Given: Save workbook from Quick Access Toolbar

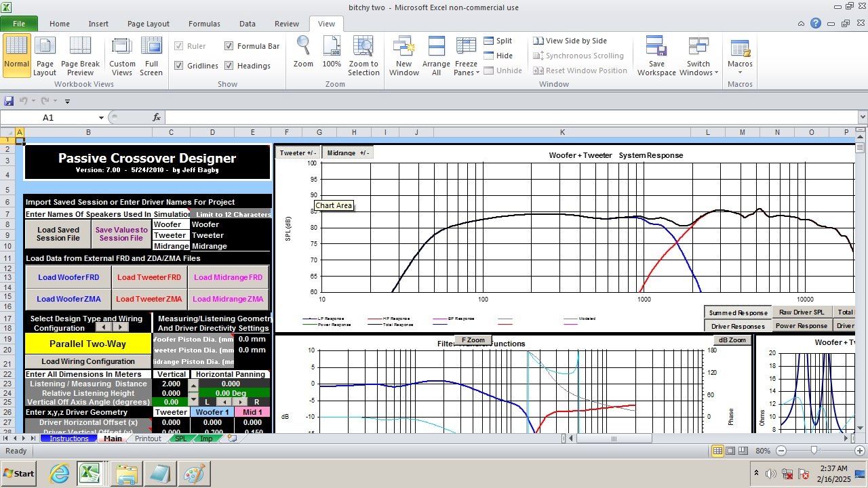Looking at the screenshot, I should (9, 101).
